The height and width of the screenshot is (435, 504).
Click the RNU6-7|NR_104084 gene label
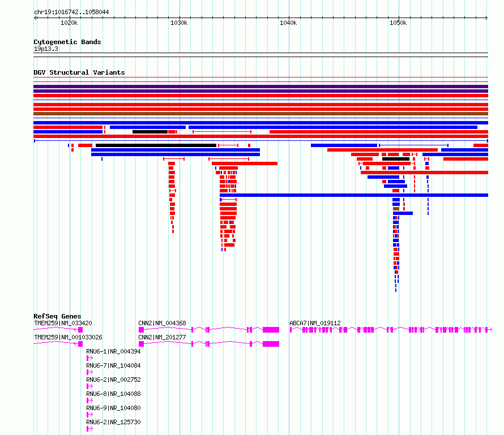[113, 365]
